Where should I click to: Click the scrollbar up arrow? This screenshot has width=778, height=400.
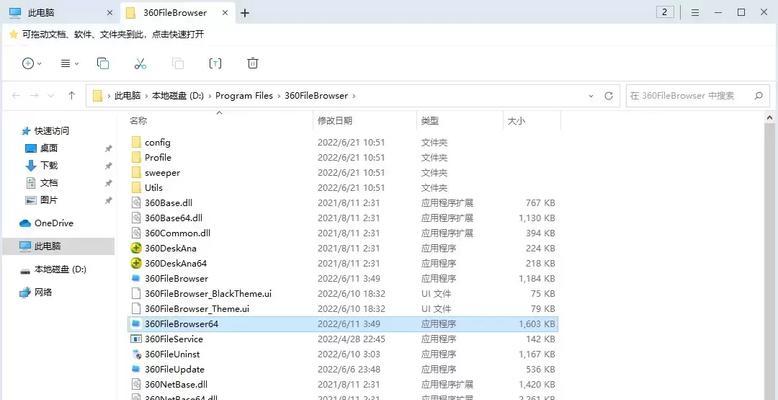[x=769, y=118]
